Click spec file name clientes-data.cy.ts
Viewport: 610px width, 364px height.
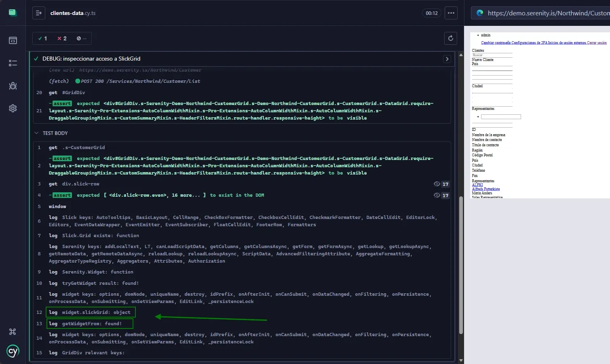73,13
